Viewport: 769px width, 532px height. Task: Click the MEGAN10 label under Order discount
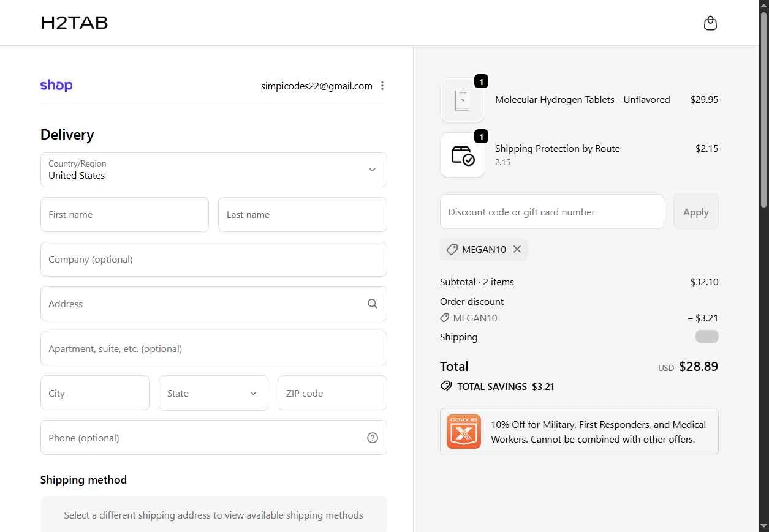pyautogui.click(x=475, y=318)
